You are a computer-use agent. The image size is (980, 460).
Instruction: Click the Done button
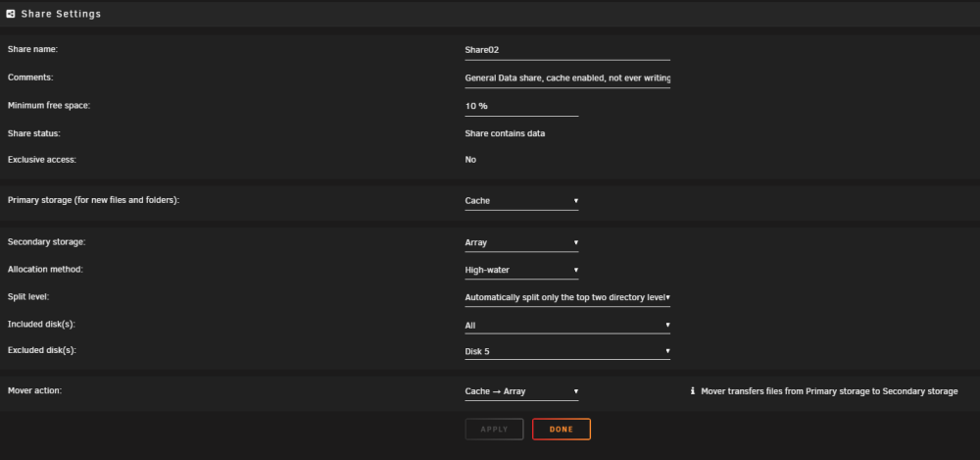click(562, 430)
